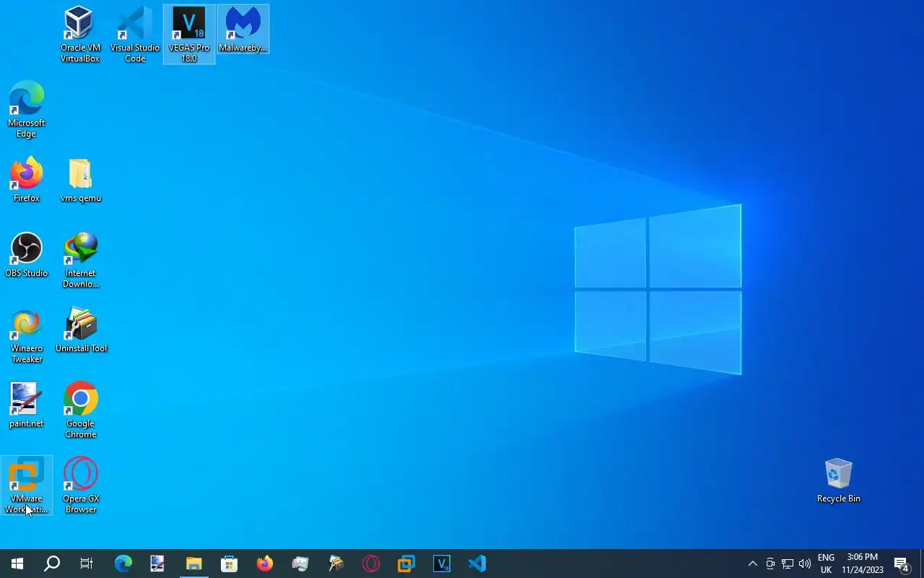Select the Malwarebytes desktop shortcut

pos(243,29)
